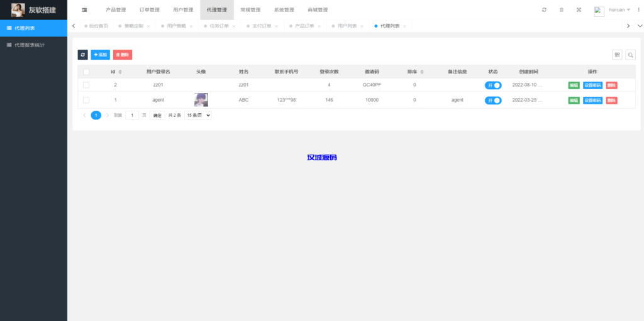Click the red 删除 toolbar button
The width and height of the screenshot is (644, 321).
tap(123, 55)
